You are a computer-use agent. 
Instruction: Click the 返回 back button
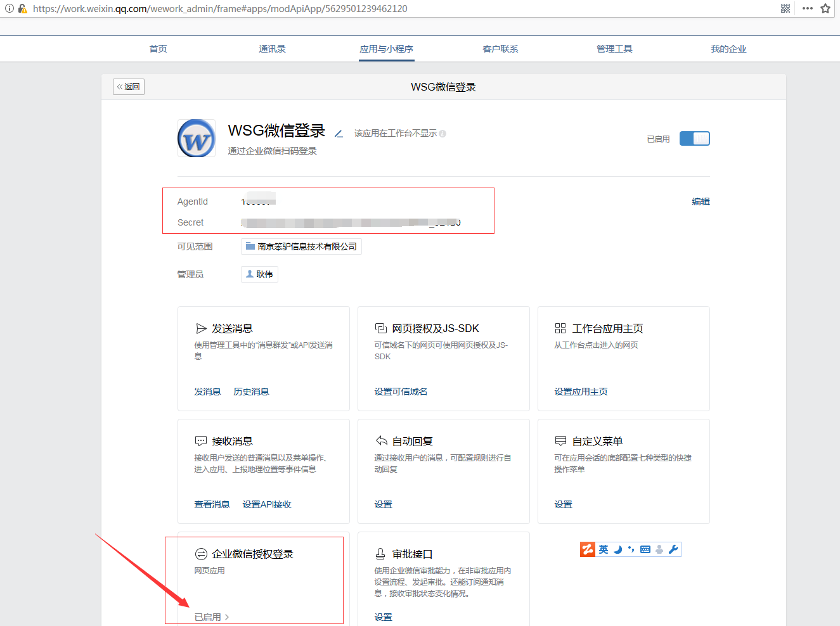(x=129, y=87)
